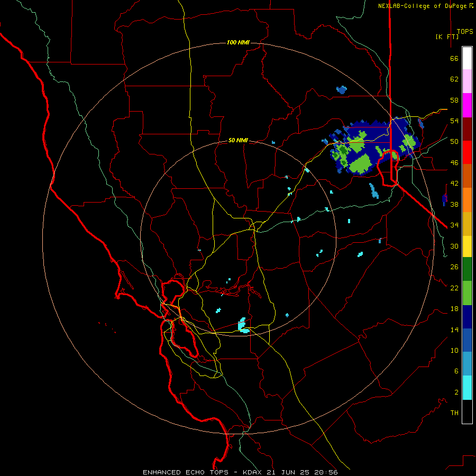Click the dark orange legend swatch

467,176
